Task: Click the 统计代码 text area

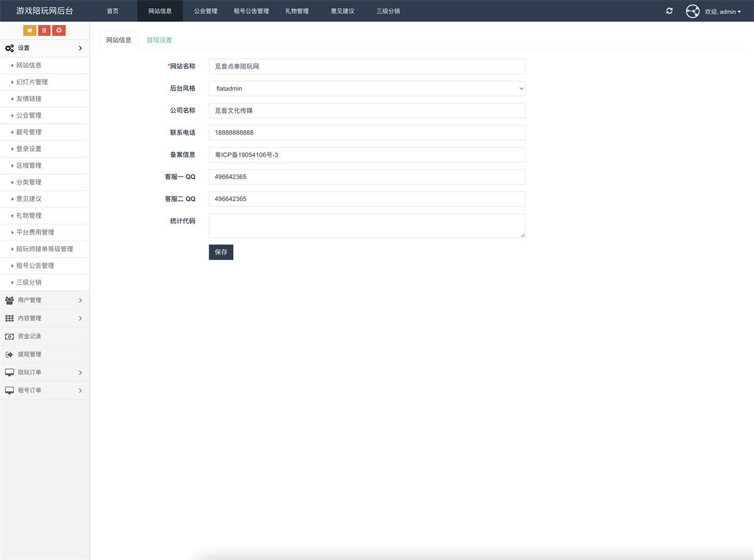Action: coord(366,225)
